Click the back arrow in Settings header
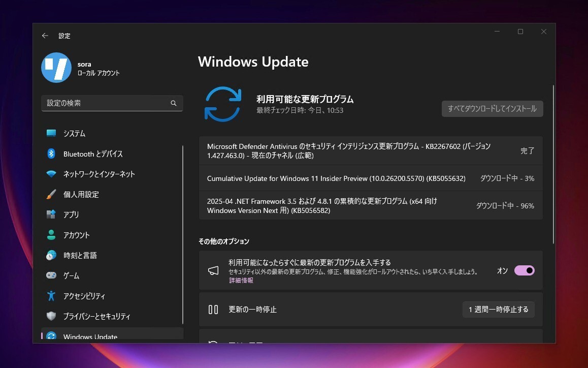The image size is (588, 368). (45, 36)
